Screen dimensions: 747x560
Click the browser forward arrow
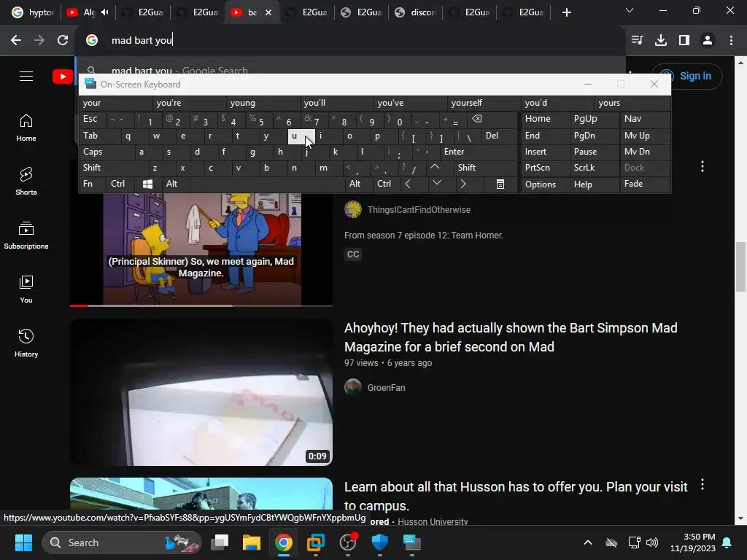(39, 41)
